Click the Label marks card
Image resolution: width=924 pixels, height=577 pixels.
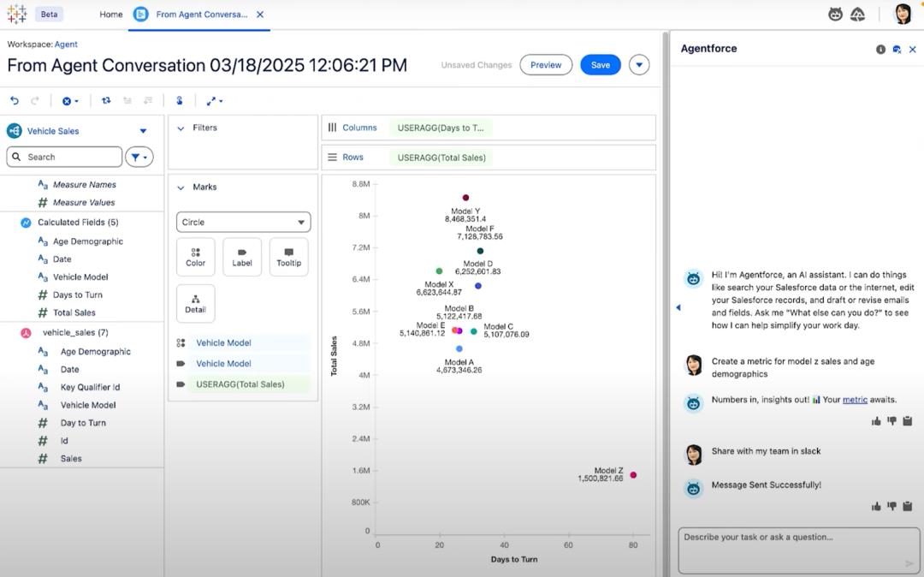pyautogui.click(x=242, y=257)
